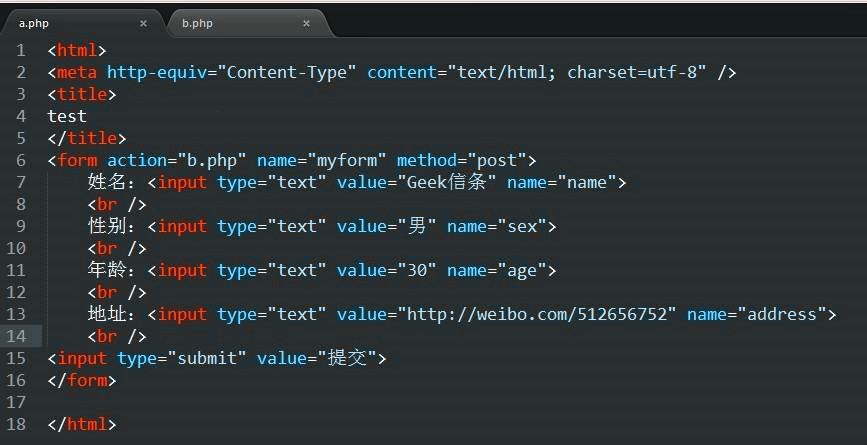Close the b.php tab
This screenshot has width=867, height=445.
tap(306, 24)
